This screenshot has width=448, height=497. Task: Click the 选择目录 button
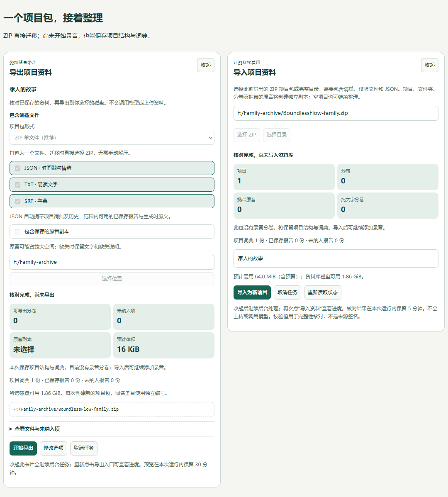click(x=277, y=135)
